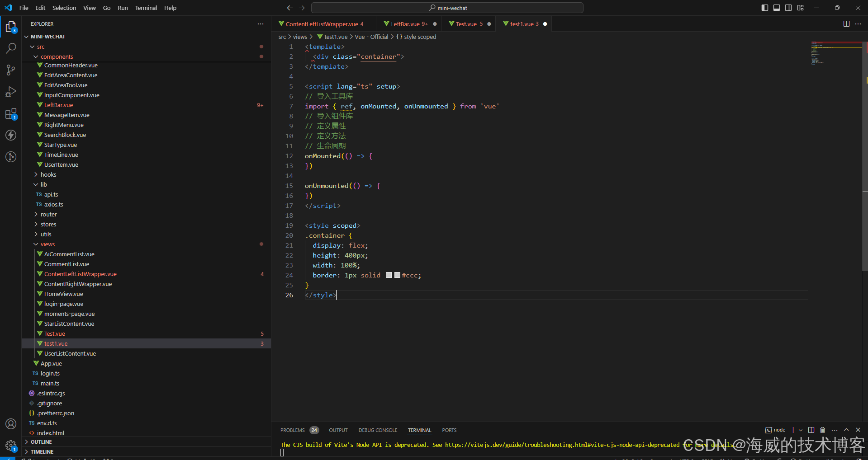Click 'views' in the breadcrumb path
Screen dimensions: 868x460
[x=300, y=37]
